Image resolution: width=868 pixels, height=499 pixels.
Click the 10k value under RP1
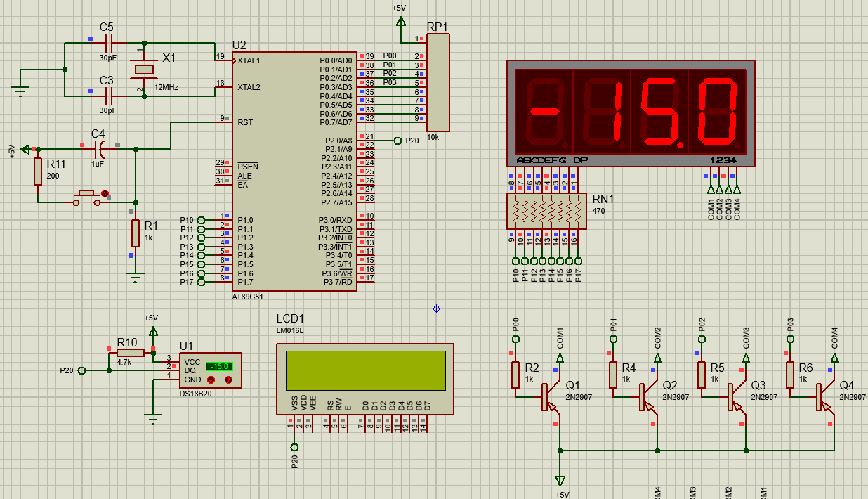tap(433, 137)
